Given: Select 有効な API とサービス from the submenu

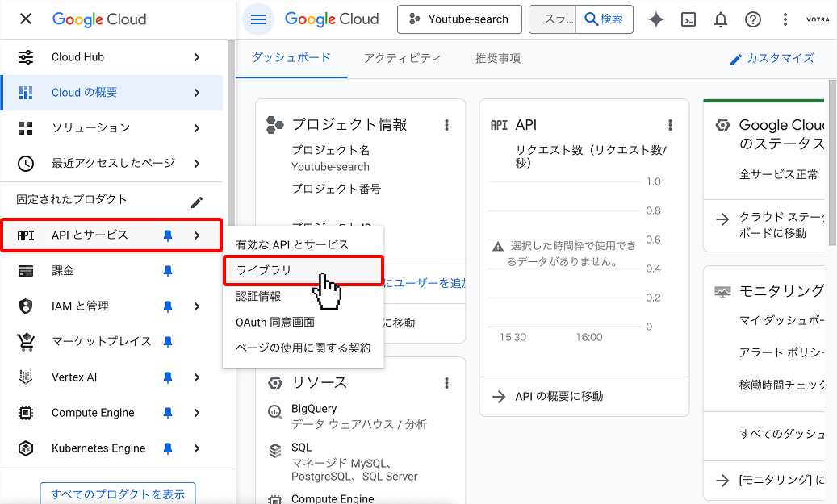Looking at the screenshot, I should click(x=303, y=244).
